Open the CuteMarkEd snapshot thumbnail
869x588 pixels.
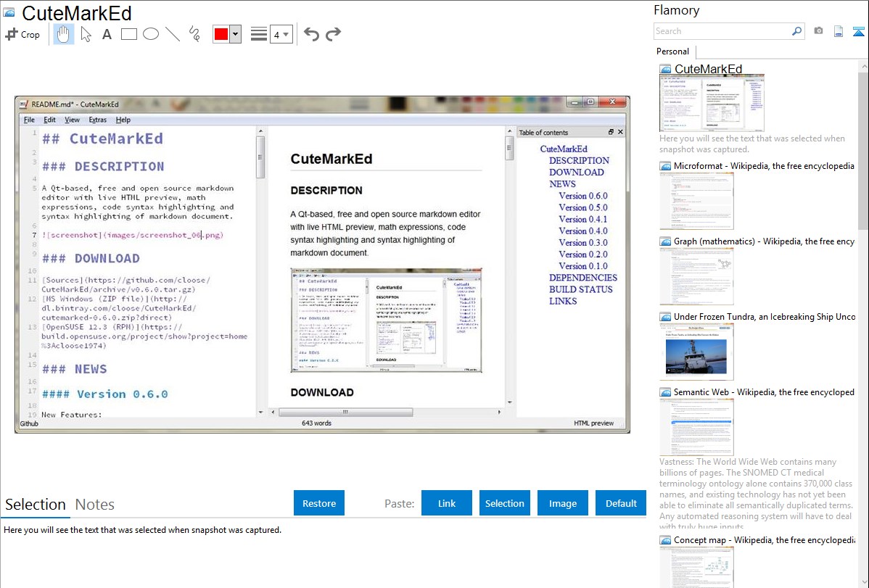click(x=712, y=103)
